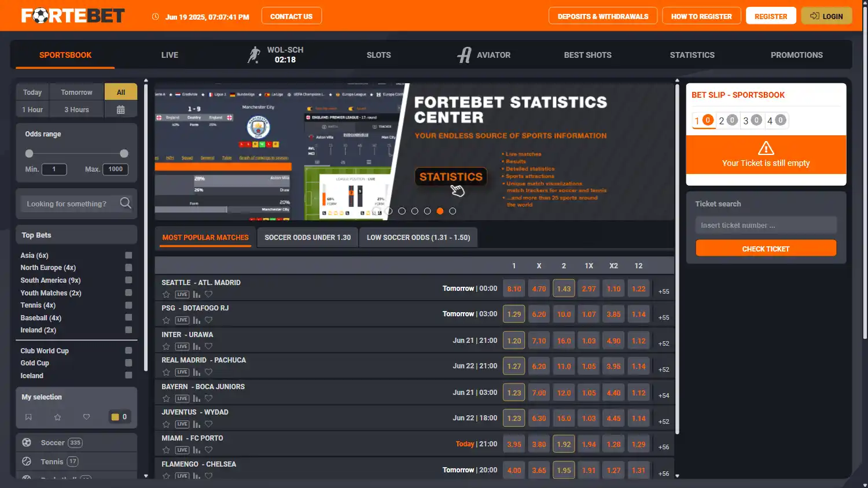Image resolution: width=868 pixels, height=488 pixels.
Task: Tick the Baseball (4x) checkbox
Action: [128, 317]
